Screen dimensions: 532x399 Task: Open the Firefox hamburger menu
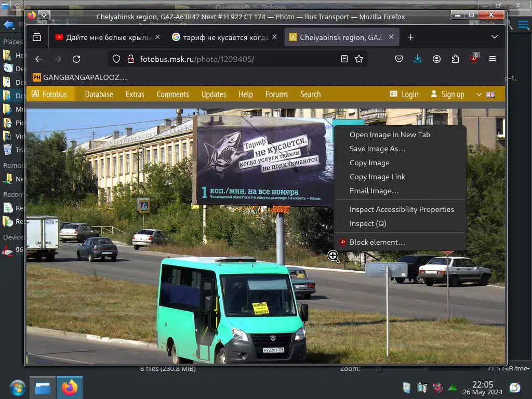click(493, 59)
